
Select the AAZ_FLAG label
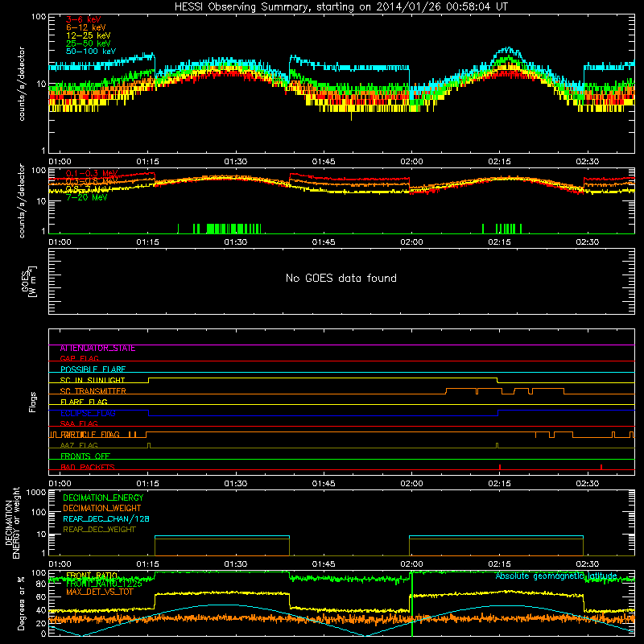pos(79,445)
